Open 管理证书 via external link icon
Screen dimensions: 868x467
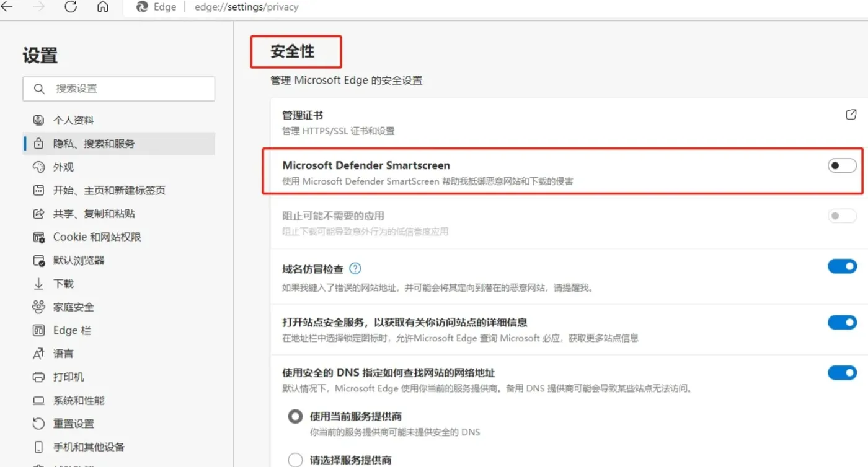coord(851,115)
